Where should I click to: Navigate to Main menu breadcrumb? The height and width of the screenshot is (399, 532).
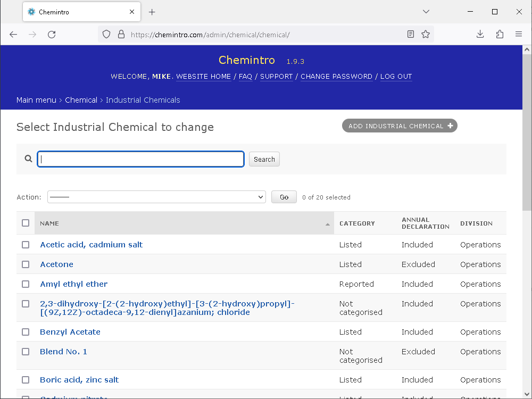[x=36, y=100]
